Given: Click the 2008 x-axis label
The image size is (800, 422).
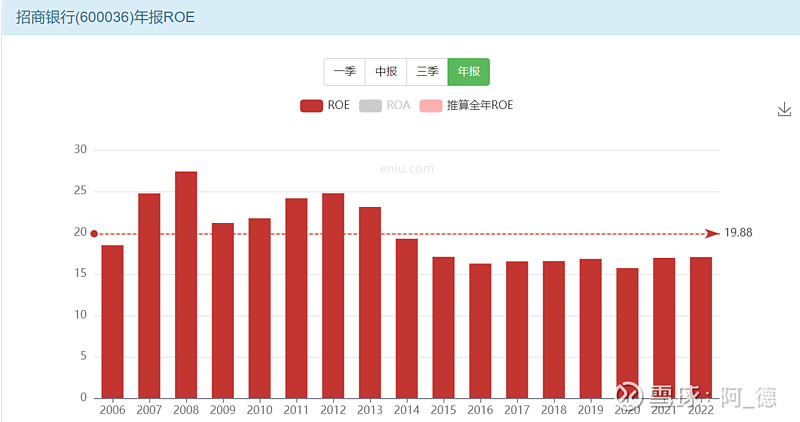Looking at the screenshot, I should coord(186,410).
